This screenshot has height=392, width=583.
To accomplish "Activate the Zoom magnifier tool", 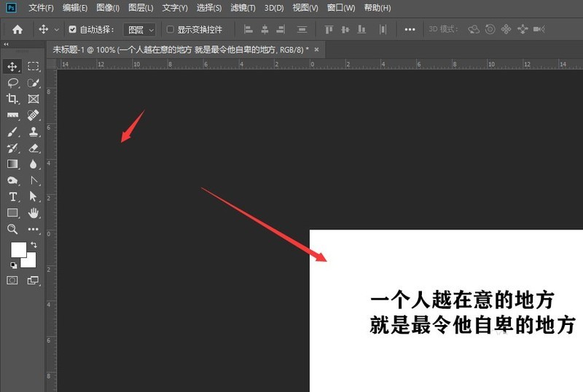I will [x=12, y=229].
